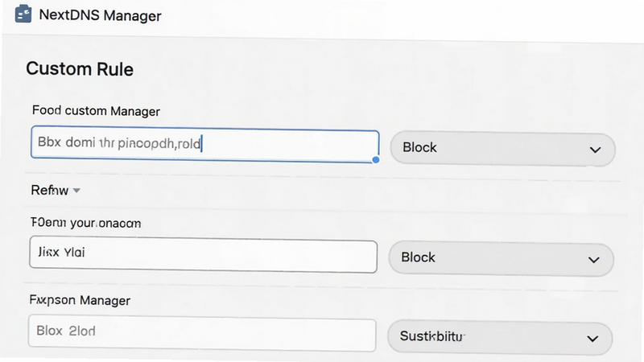Click the Food custom Manager label
Viewport: 644px width, 362px height.
pyautogui.click(x=96, y=111)
